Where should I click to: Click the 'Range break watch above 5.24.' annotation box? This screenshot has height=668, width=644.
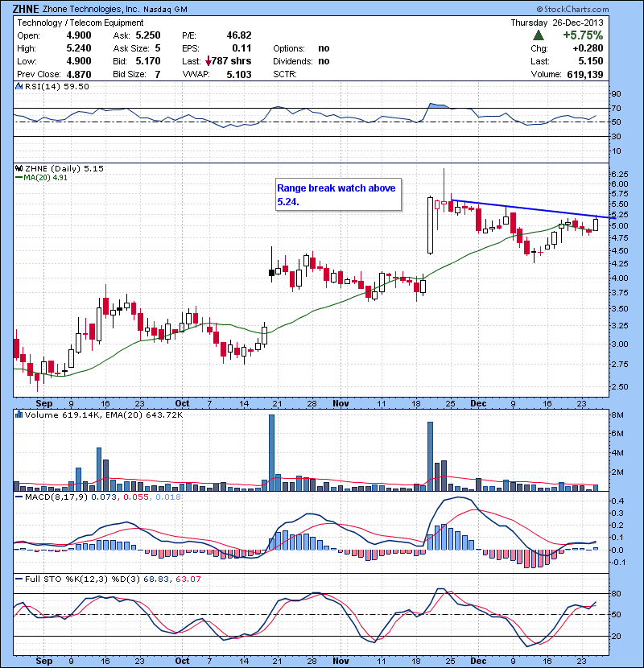coord(338,195)
